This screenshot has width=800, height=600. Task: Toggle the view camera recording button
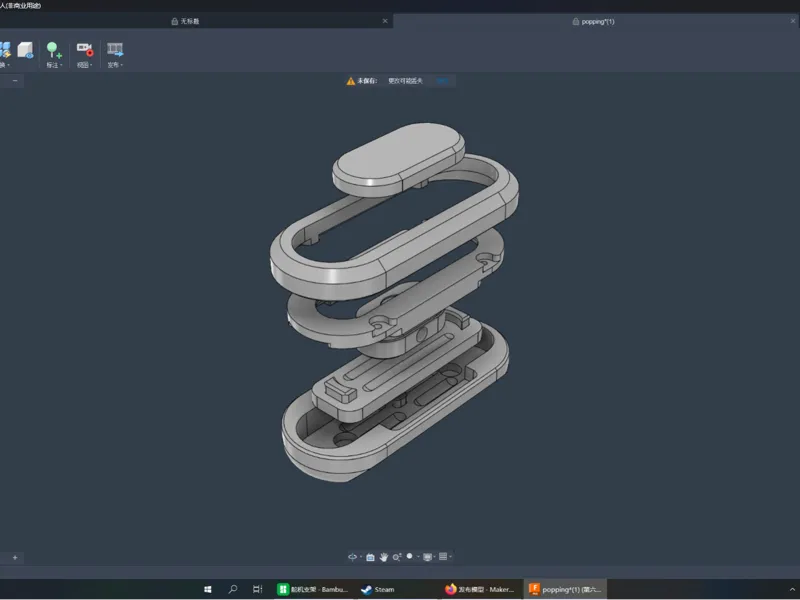[85, 49]
